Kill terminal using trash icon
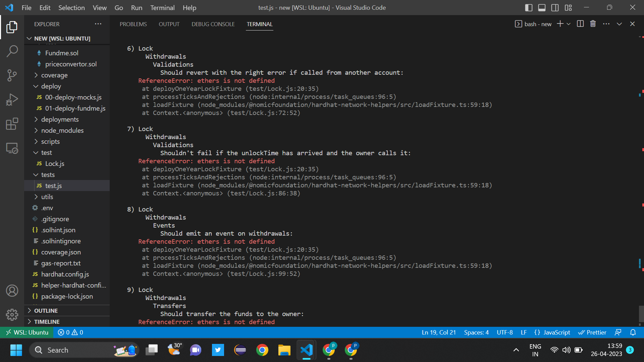This screenshot has height=362, width=644. click(593, 24)
